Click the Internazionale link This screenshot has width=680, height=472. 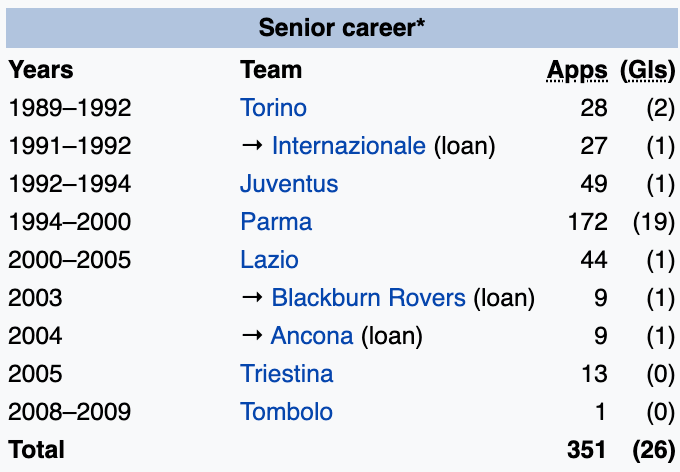click(x=348, y=146)
